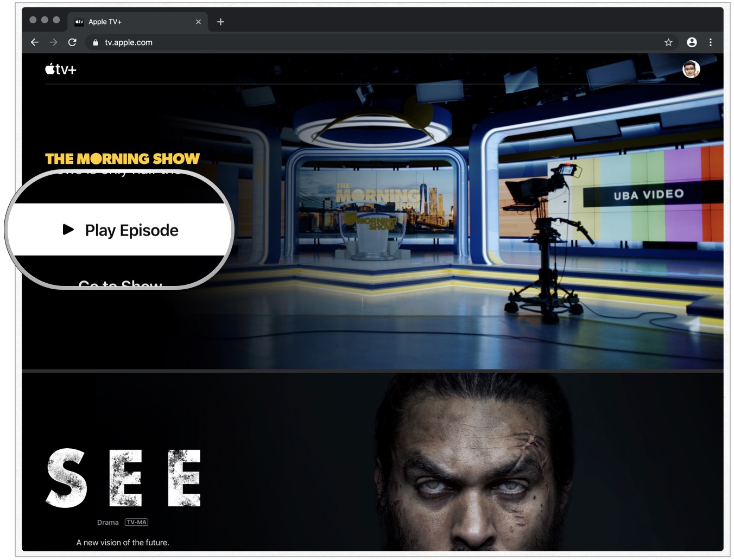Select the Apple TV+ browser tab

[138, 22]
